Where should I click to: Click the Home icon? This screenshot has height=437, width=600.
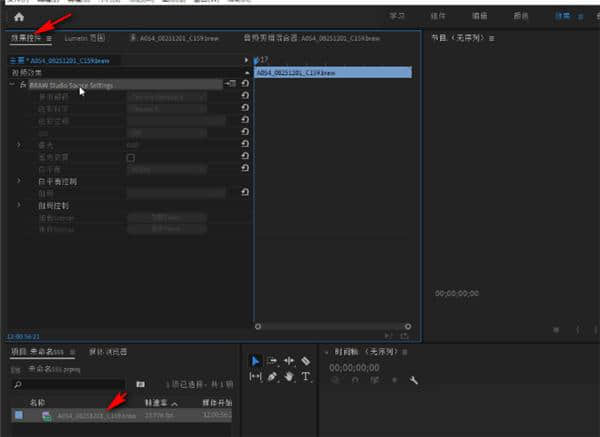[19, 17]
